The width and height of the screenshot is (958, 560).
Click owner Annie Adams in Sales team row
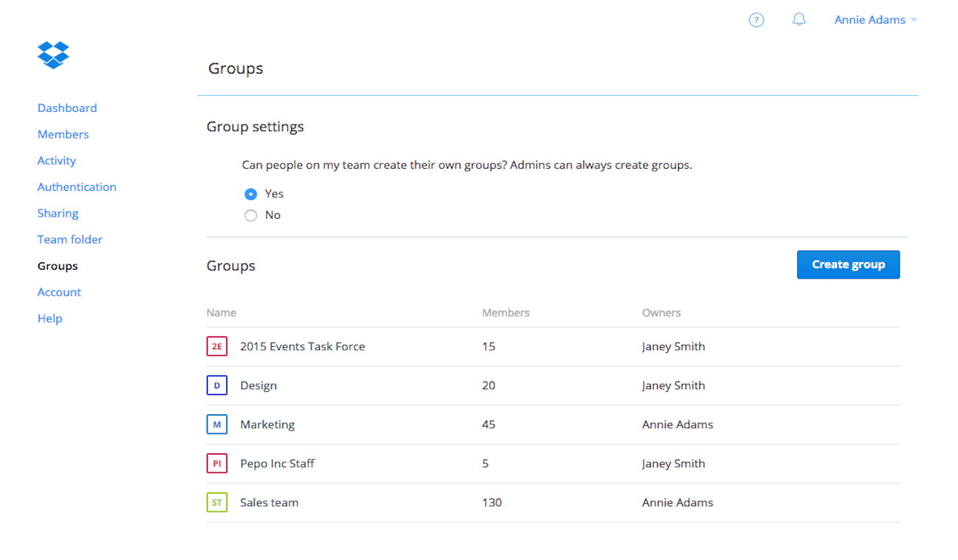tap(677, 503)
